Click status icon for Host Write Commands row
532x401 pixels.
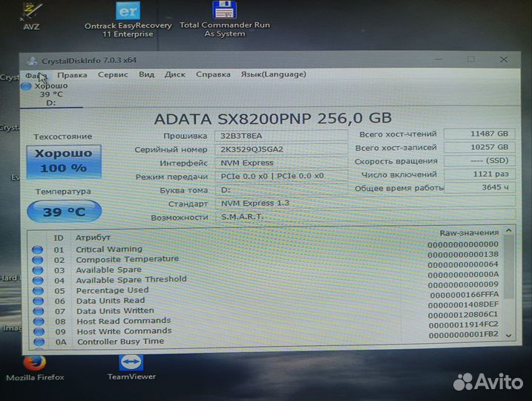pos(39,332)
